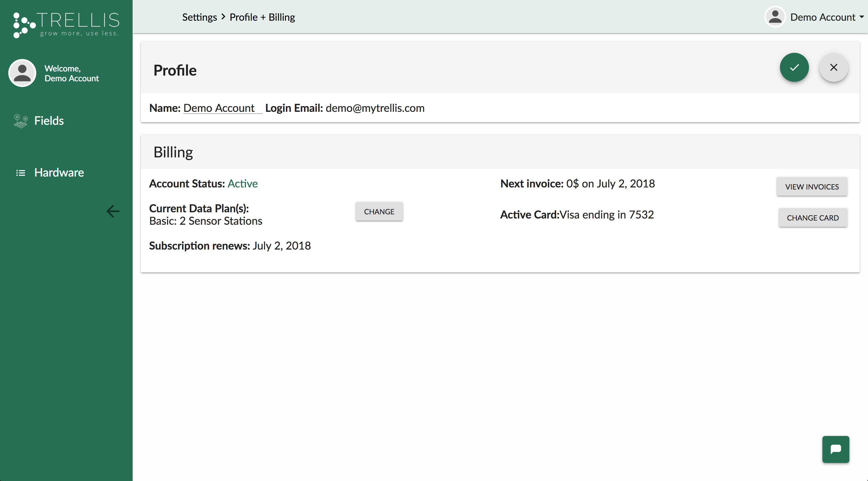Click the CHANGE data plan button
Screen dimensions: 868x481
pos(379,212)
